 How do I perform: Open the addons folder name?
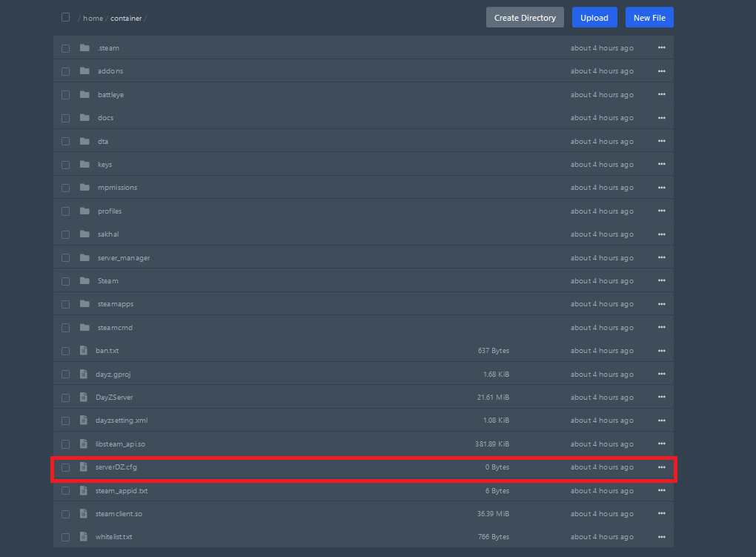[x=110, y=71]
